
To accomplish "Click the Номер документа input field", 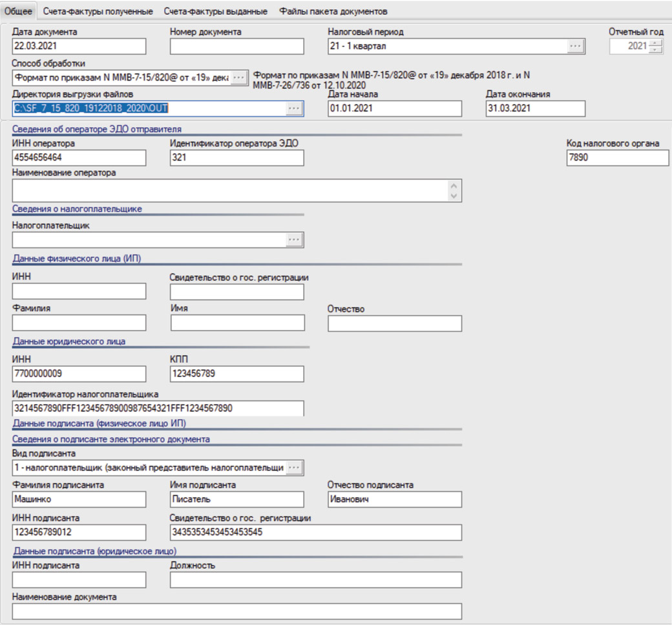I will click(x=236, y=46).
